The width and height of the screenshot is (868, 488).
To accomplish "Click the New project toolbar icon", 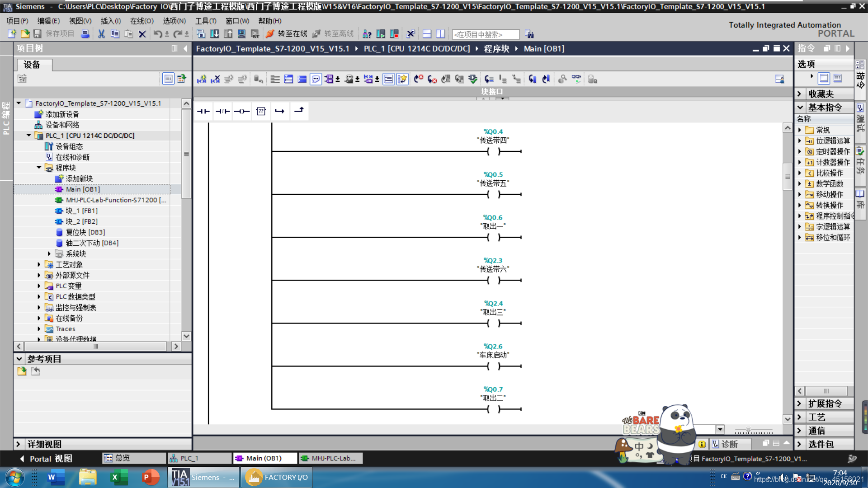I will pyautogui.click(x=12, y=34).
